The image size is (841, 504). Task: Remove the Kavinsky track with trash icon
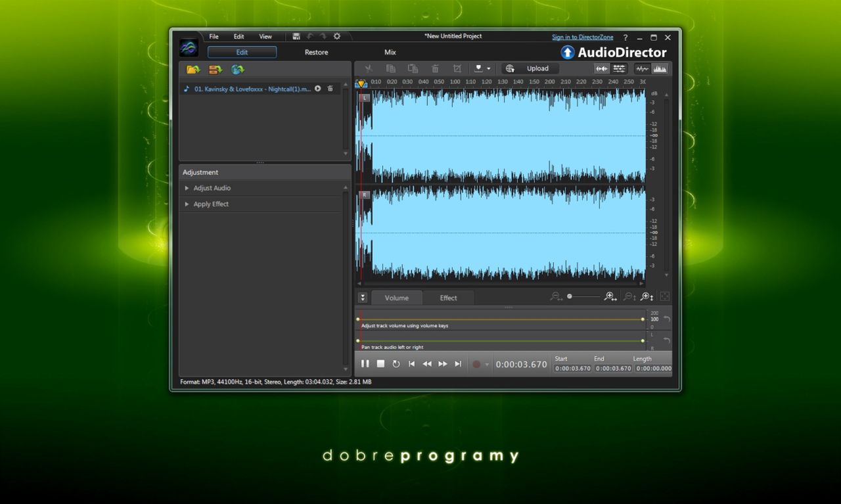point(330,89)
